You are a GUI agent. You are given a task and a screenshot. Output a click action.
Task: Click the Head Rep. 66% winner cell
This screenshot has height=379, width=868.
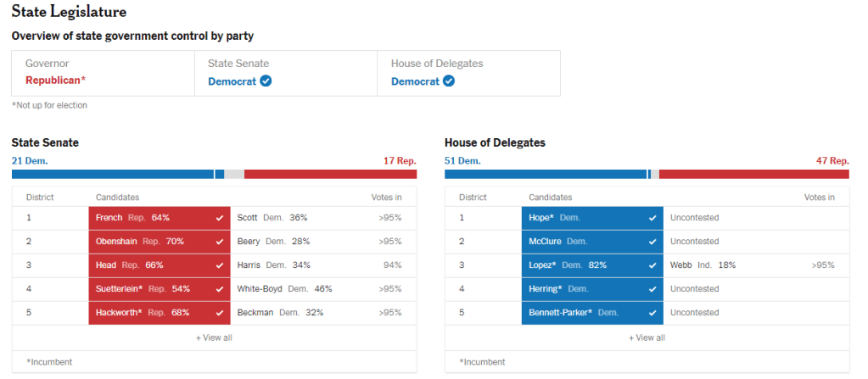click(x=160, y=265)
